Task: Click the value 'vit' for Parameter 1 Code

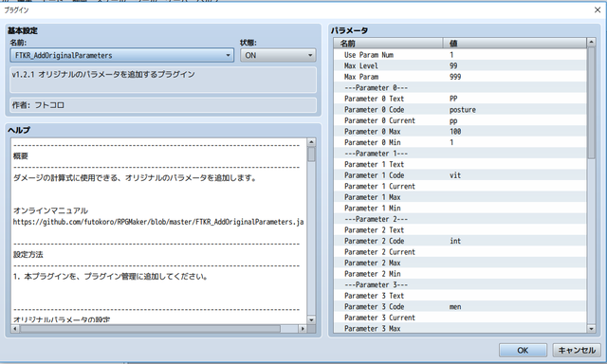Action: click(455, 175)
